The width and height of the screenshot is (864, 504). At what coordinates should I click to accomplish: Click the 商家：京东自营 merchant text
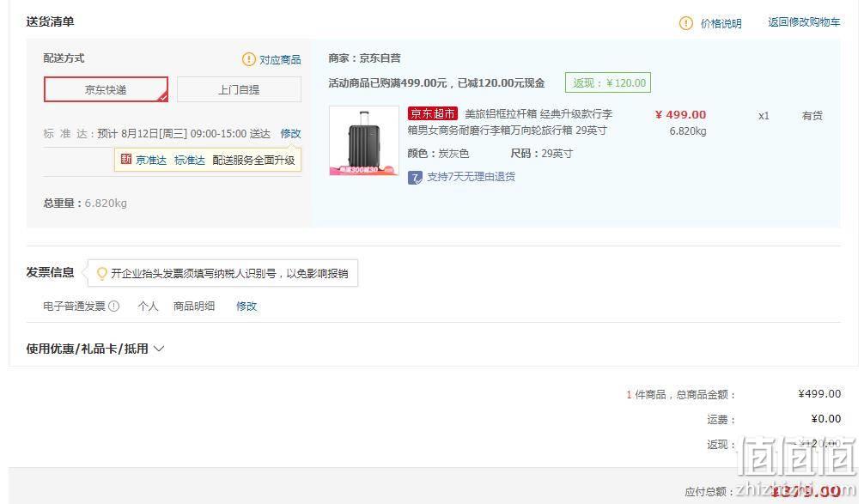point(364,58)
